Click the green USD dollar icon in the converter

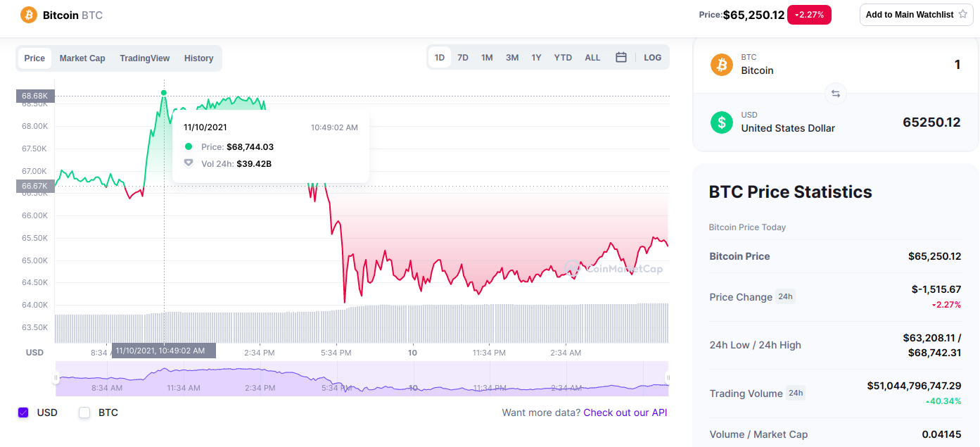coord(721,122)
